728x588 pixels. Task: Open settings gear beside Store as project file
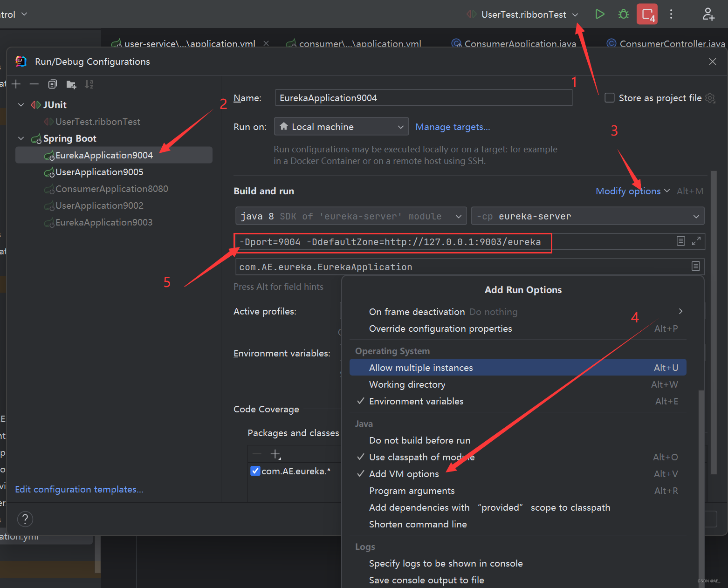coord(710,98)
